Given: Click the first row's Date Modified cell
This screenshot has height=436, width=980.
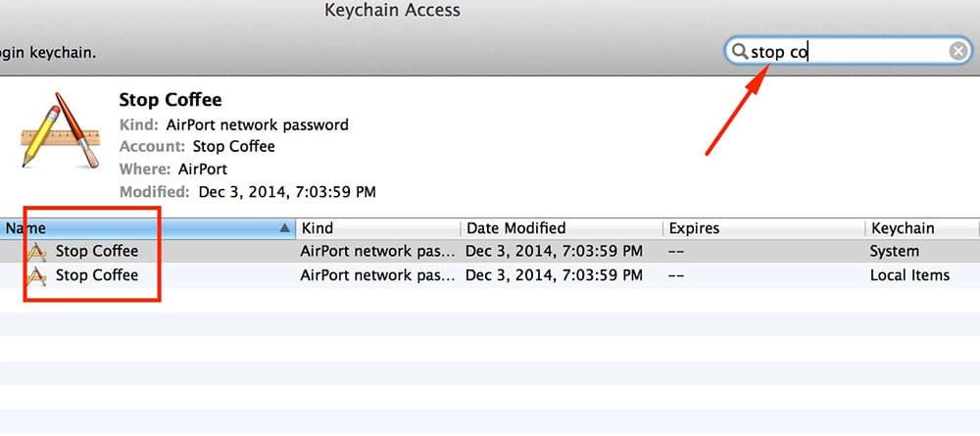Looking at the screenshot, I should 554,251.
